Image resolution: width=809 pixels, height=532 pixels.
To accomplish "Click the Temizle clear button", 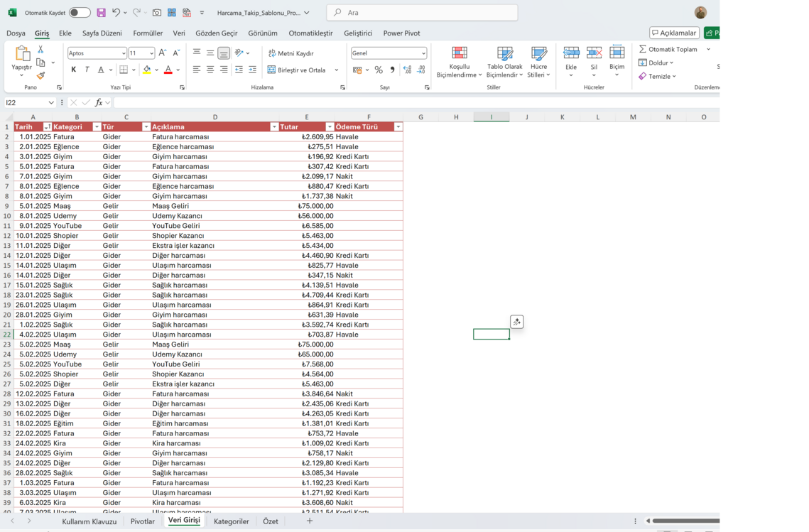I will 657,76.
